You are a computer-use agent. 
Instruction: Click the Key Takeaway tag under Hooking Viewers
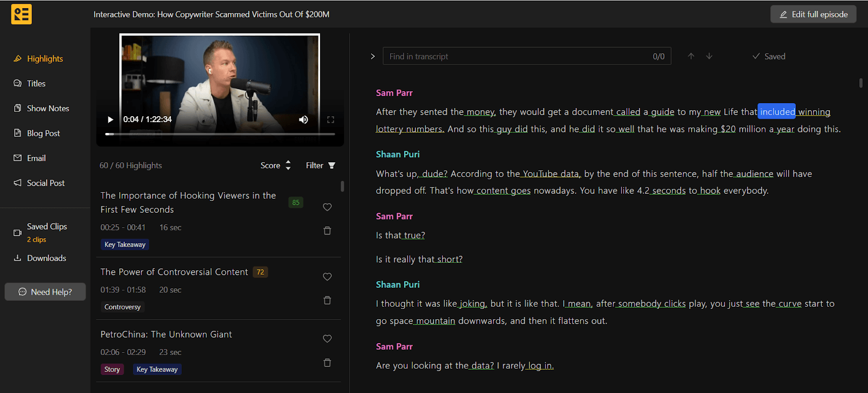click(x=125, y=245)
